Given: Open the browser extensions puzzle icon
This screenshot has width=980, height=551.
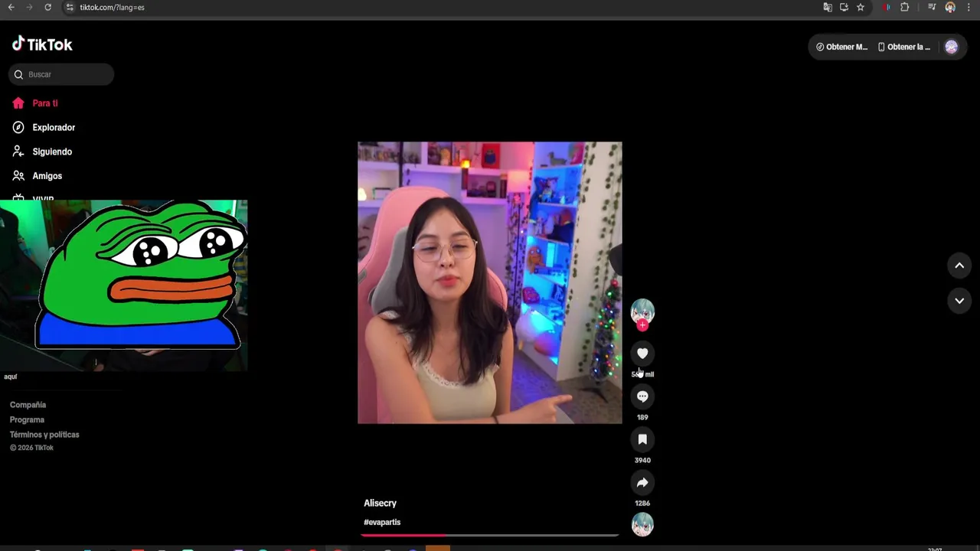Looking at the screenshot, I should pyautogui.click(x=905, y=7).
